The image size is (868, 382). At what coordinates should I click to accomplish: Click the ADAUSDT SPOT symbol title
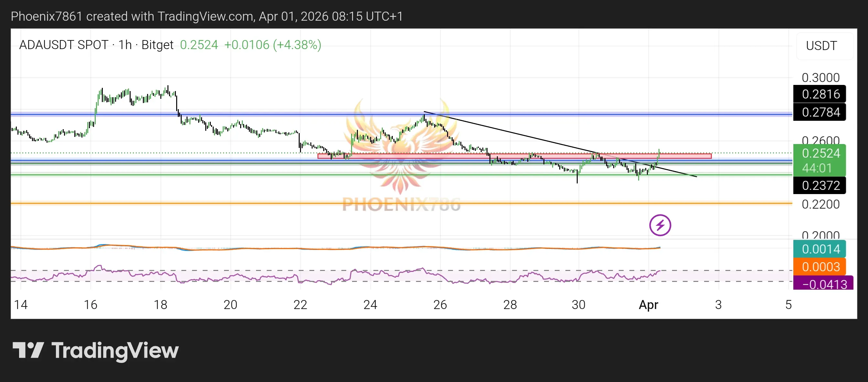[x=64, y=45]
